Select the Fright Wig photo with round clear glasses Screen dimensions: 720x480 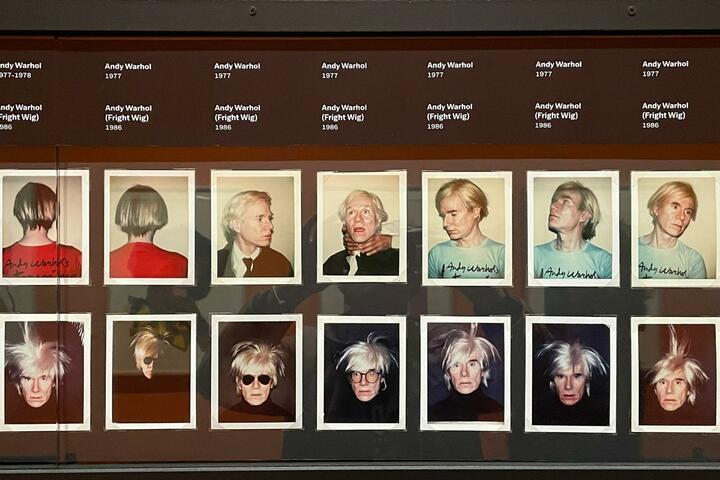[361, 373]
